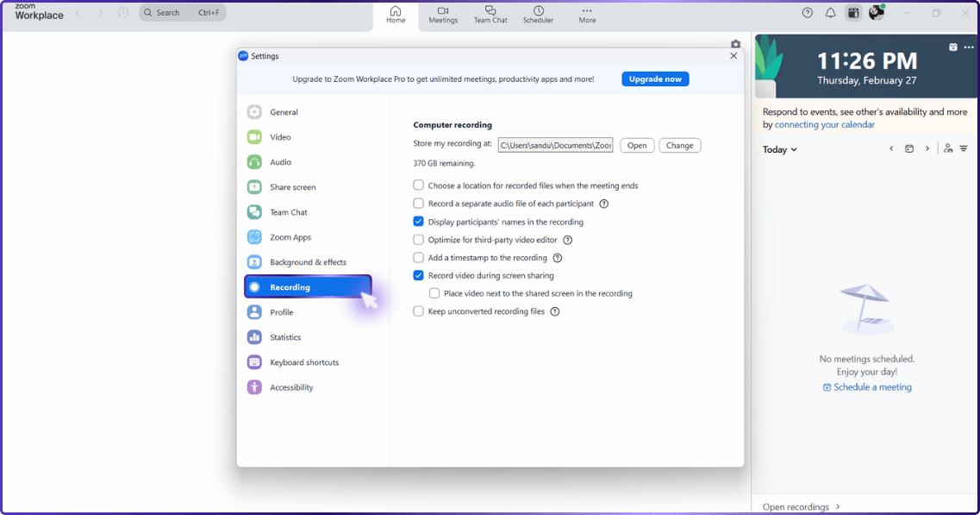Click the help question mark icon in top bar
980x515 pixels.
[x=808, y=13]
